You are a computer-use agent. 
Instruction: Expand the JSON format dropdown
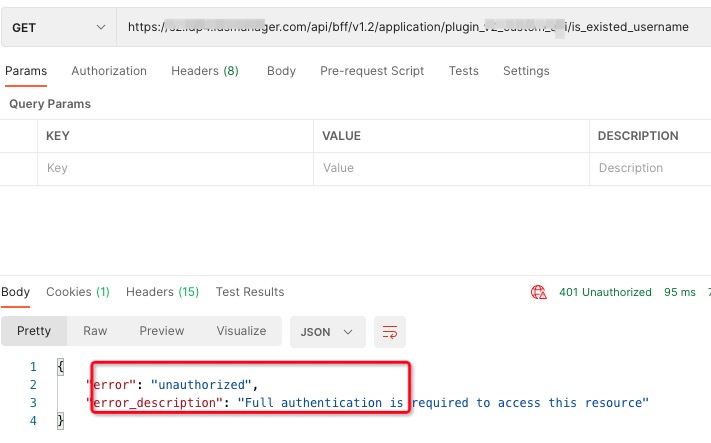pos(327,331)
